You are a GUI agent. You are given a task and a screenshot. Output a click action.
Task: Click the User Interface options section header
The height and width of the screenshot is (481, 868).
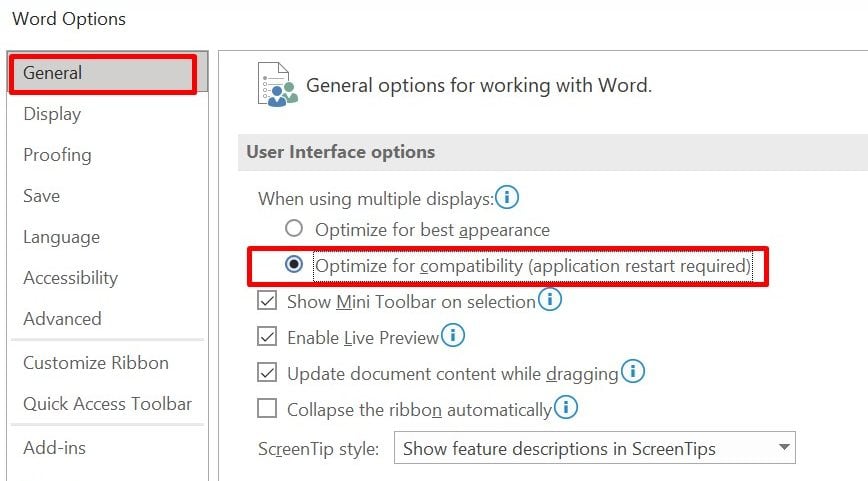pyautogui.click(x=553, y=152)
